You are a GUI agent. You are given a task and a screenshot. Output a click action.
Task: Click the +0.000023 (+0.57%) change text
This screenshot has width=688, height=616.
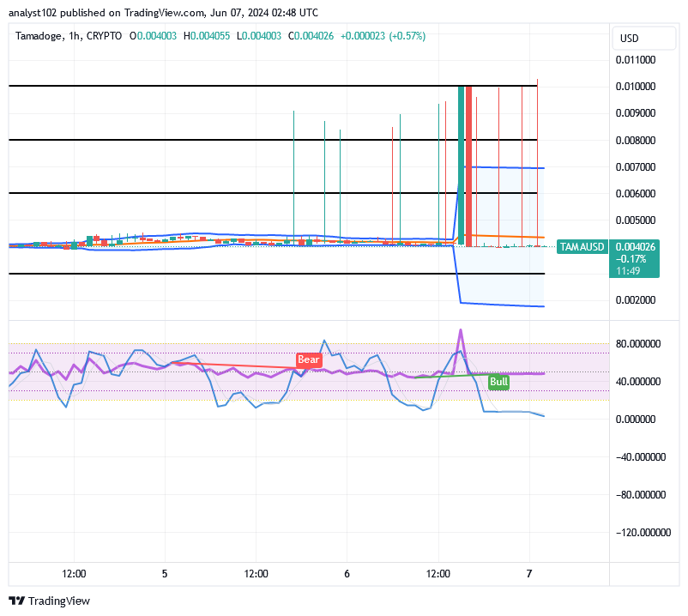point(383,36)
